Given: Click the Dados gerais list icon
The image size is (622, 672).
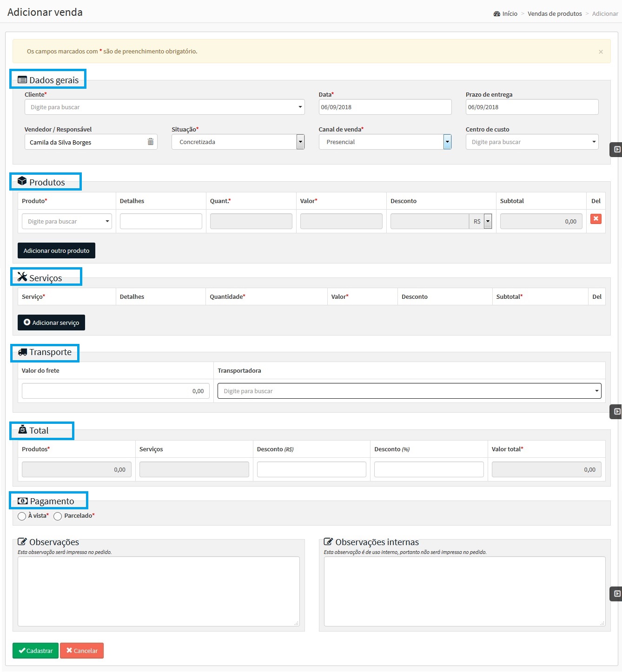Looking at the screenshot, I should [x=22, y=80].
